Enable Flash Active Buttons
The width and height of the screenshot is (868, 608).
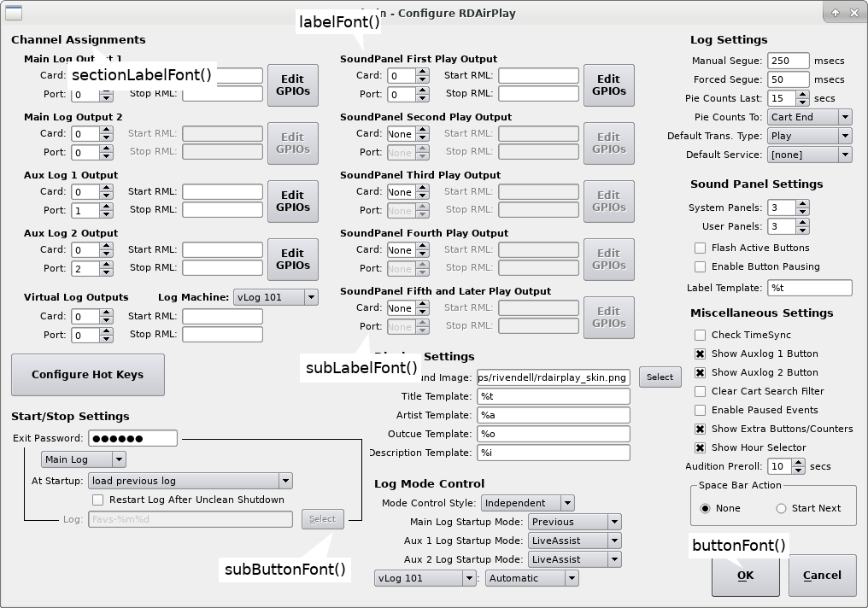pyautogui.click(x=698, y=247)
